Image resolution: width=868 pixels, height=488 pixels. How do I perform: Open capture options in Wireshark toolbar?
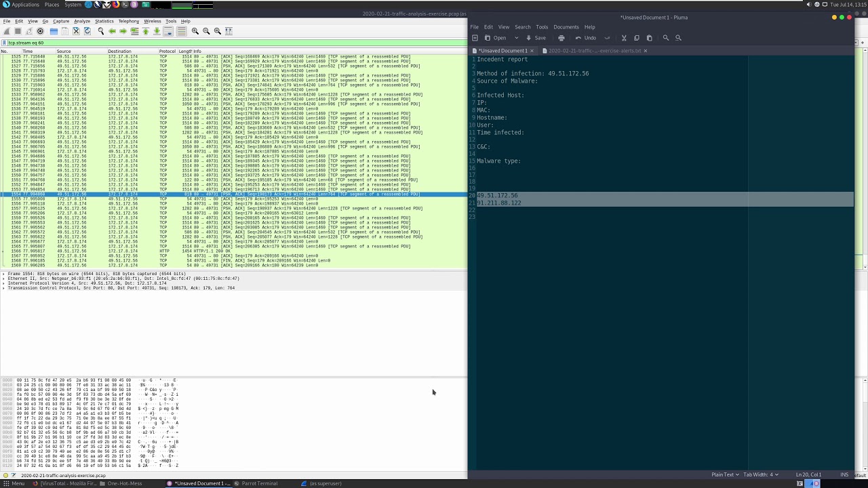[40, 31]
